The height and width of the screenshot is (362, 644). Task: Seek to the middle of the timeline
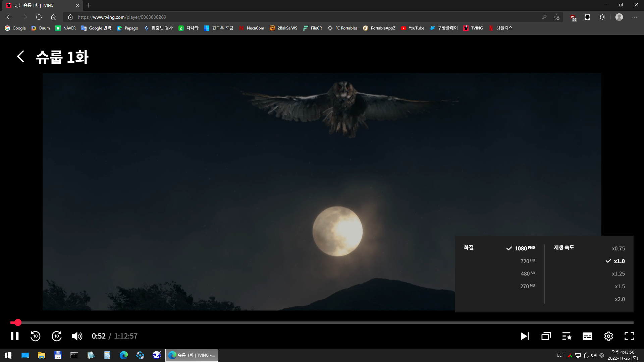(322, 322)
